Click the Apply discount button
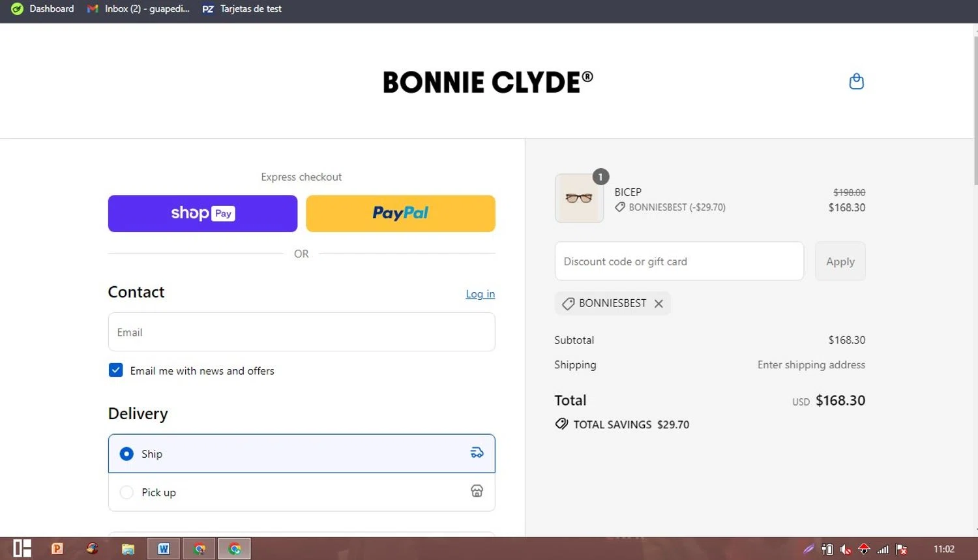Image resolution: width=978 pixels, height=560 pixels. coord(840,261)
